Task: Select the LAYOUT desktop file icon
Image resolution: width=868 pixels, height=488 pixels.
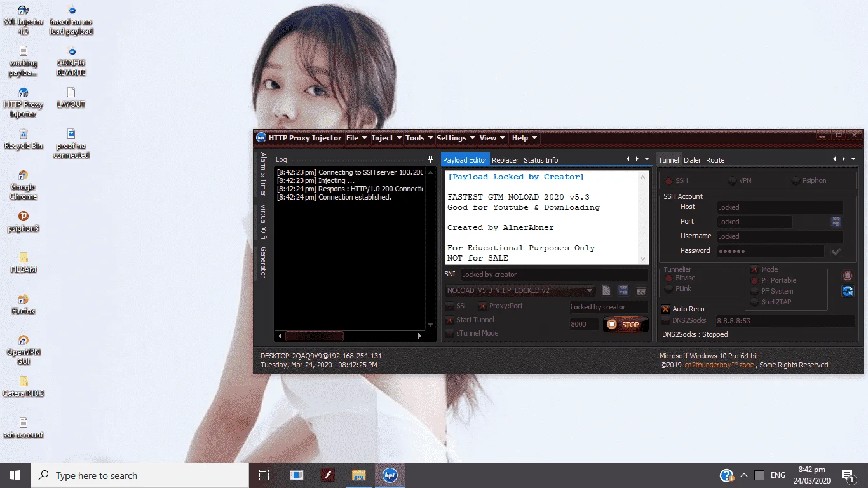Action: point(71,98)
